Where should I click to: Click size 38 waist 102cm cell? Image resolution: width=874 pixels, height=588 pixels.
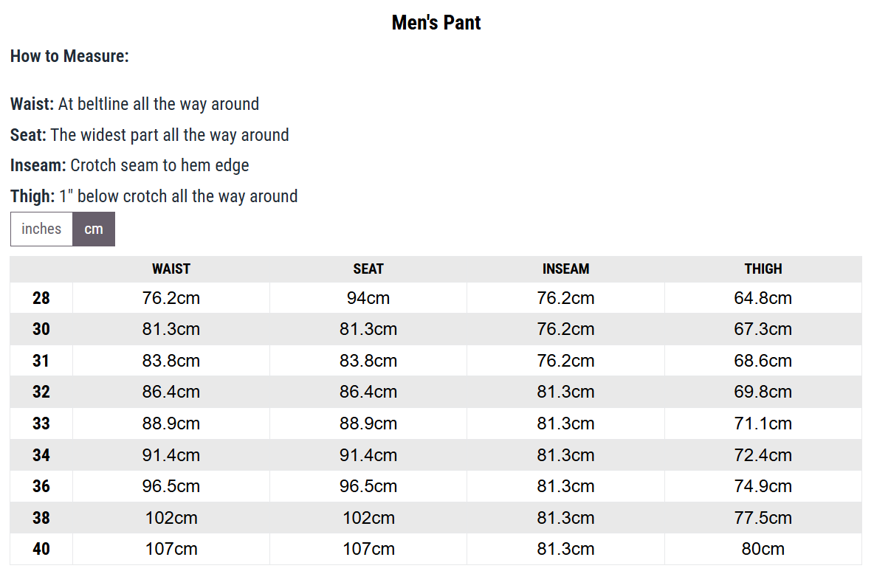coord(171,518)
